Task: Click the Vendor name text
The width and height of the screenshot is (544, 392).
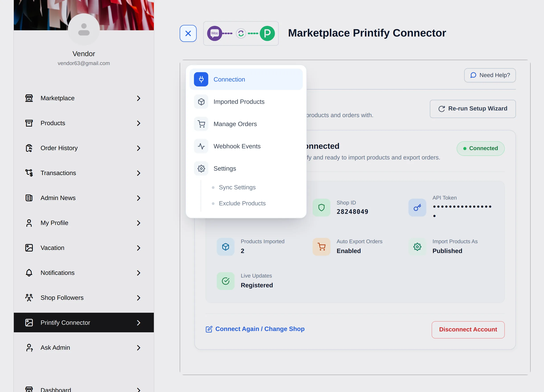Action: (x=84, y=54)
